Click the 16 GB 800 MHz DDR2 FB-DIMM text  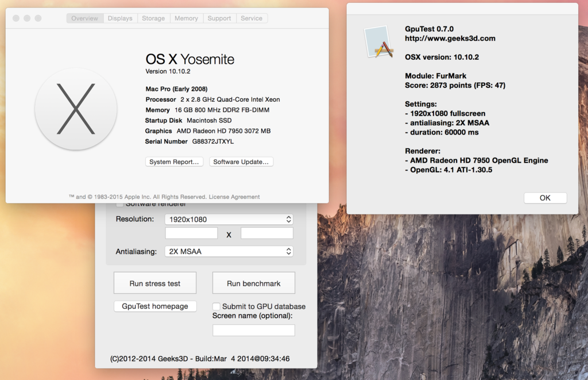coord(222,110)
